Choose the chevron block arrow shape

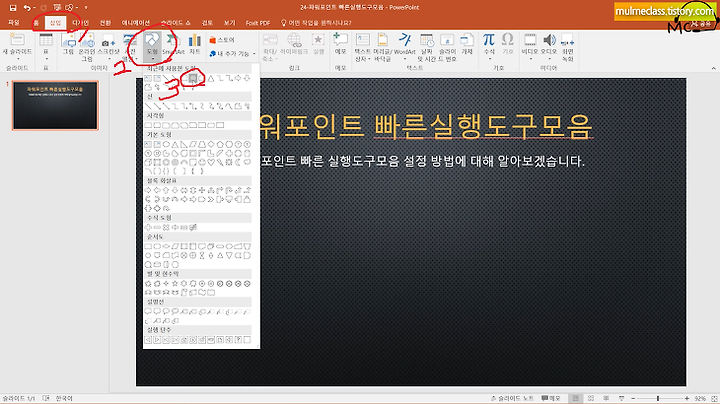(211, 199)
